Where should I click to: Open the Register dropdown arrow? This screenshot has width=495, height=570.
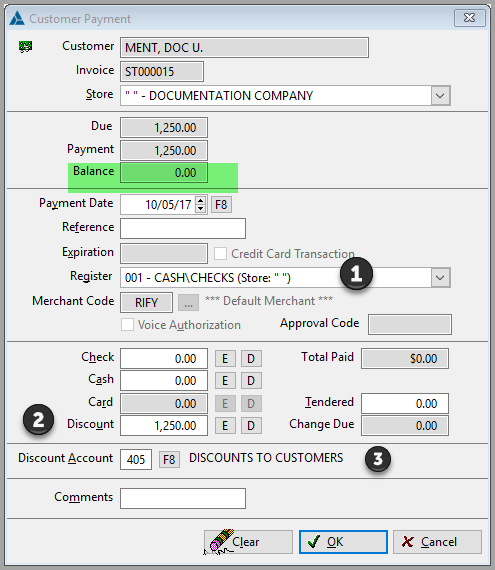pyautogui.click(x=440, y=278)
